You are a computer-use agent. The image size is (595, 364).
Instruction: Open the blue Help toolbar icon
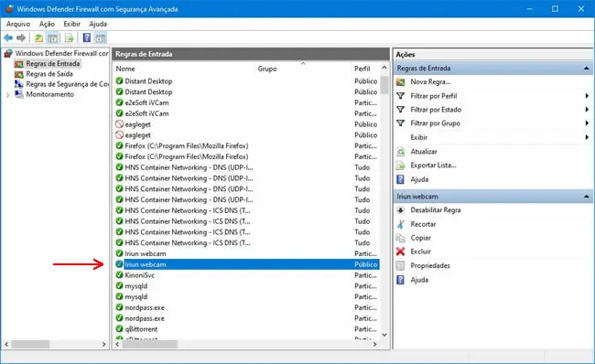point(87,37)
